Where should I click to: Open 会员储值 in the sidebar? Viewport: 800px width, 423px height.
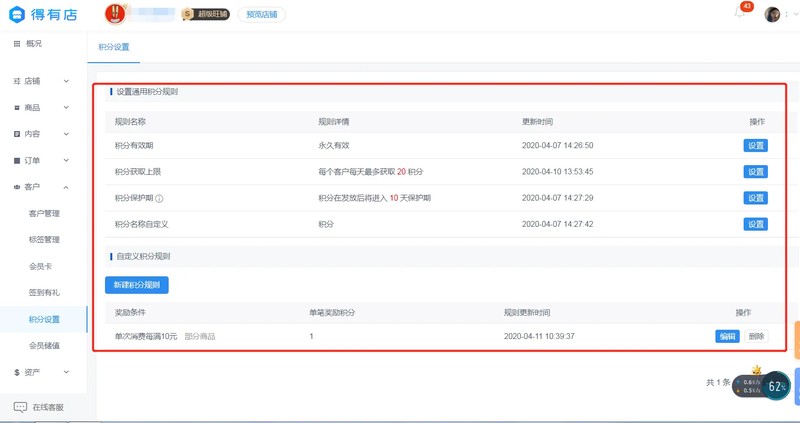[x=44, y=346]
